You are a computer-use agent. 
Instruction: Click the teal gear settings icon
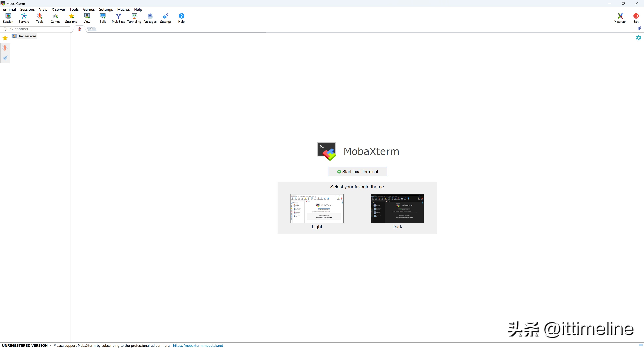click(x=638, y=38)
